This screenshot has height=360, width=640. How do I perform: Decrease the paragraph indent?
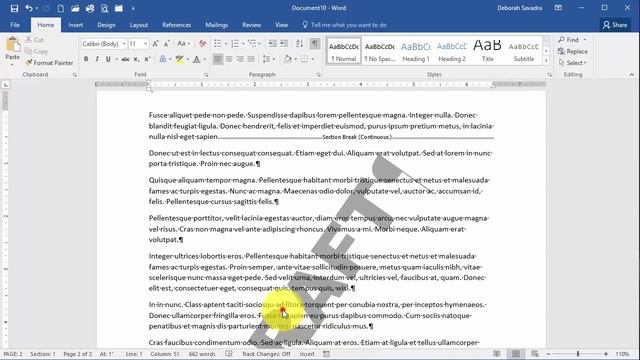click(273, 44)
